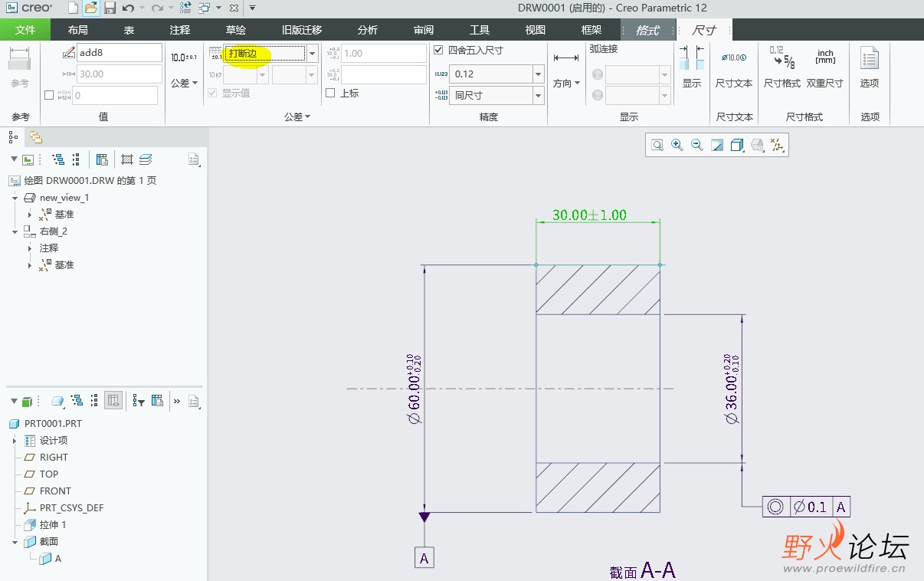Image resolution: width=924 pixels, height=581 pixels.
Task: Expand the 注释 tree node
Action: coord(30,248)
